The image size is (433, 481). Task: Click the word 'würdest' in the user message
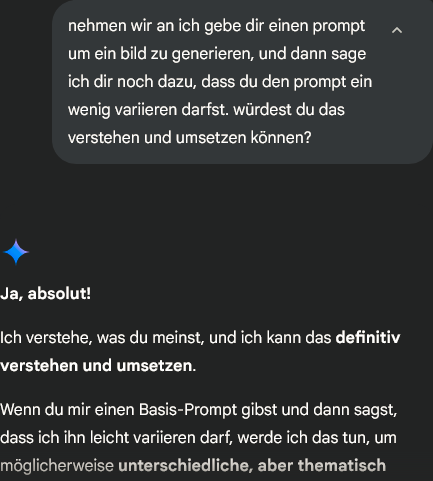click(262, 110)
